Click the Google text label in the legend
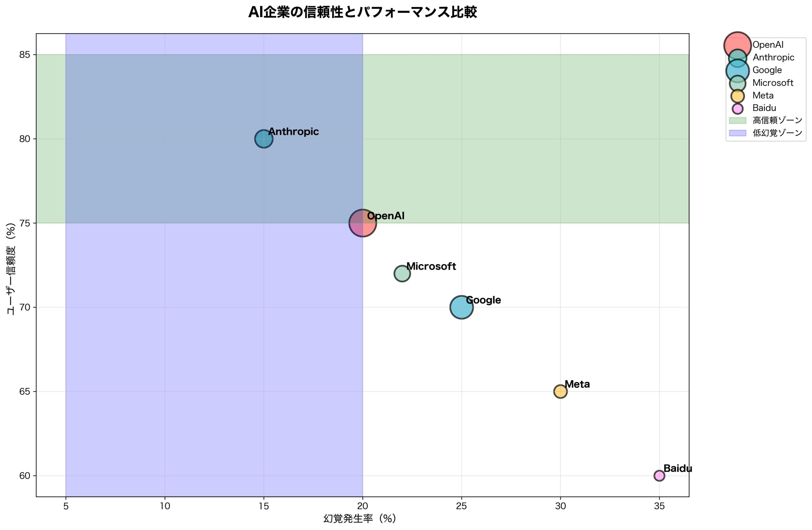This screenshot has width=812, height=530. click(767, 70)
